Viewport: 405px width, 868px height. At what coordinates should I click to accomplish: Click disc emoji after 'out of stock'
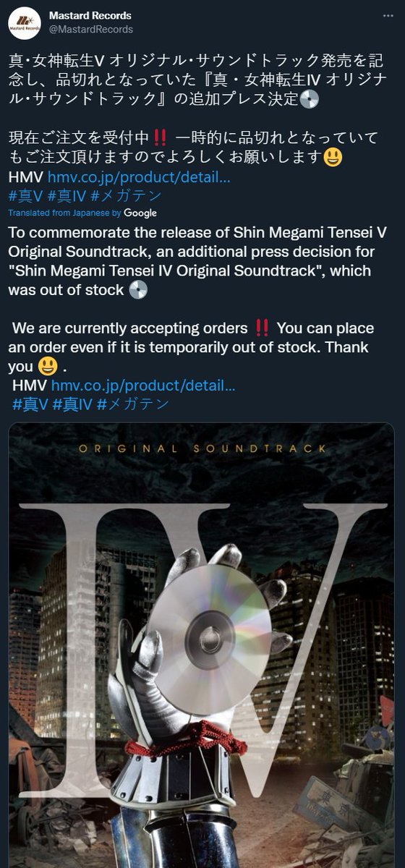point(138,289)
